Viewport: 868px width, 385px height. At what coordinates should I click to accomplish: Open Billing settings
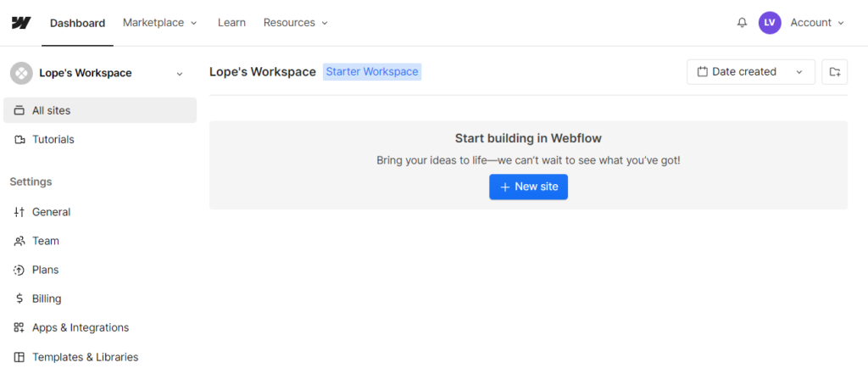(47, 299)
